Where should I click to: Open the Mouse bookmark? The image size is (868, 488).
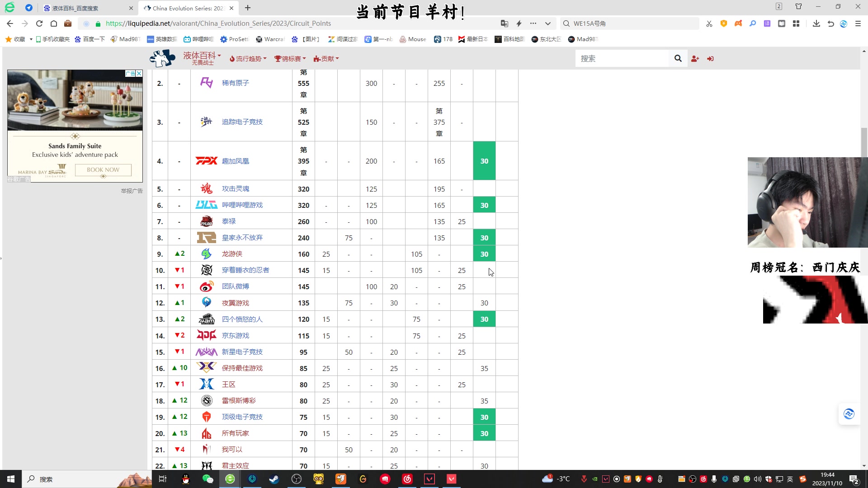tap(413, 39)
